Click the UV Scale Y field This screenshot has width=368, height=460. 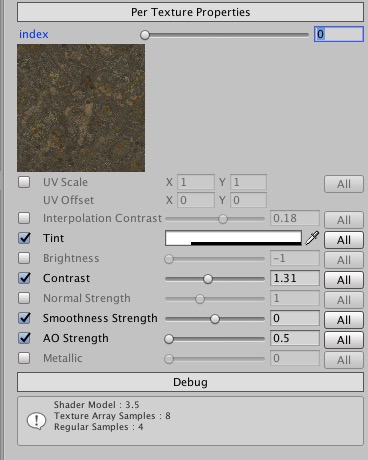248,182
